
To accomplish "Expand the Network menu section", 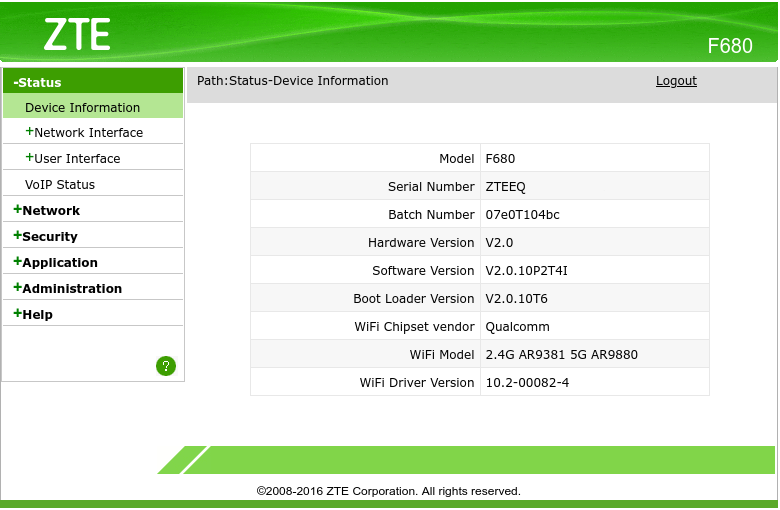I will point(46,210).
